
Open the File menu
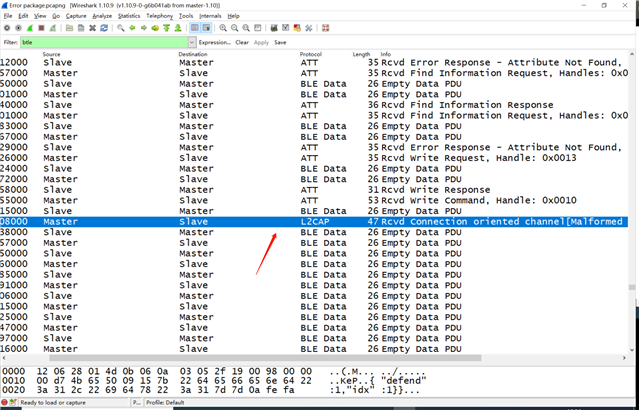click(x=8, y=16)
